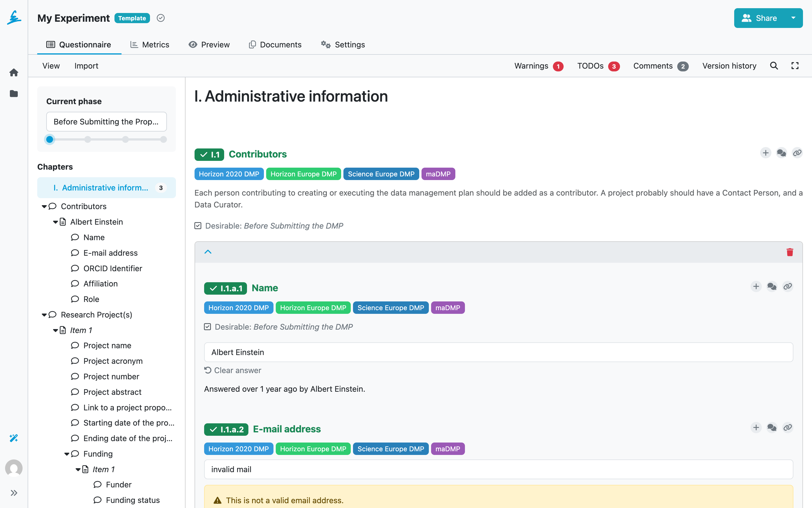
Task: Click the maDMP tag under Contributors
Action: pos(438,174)
